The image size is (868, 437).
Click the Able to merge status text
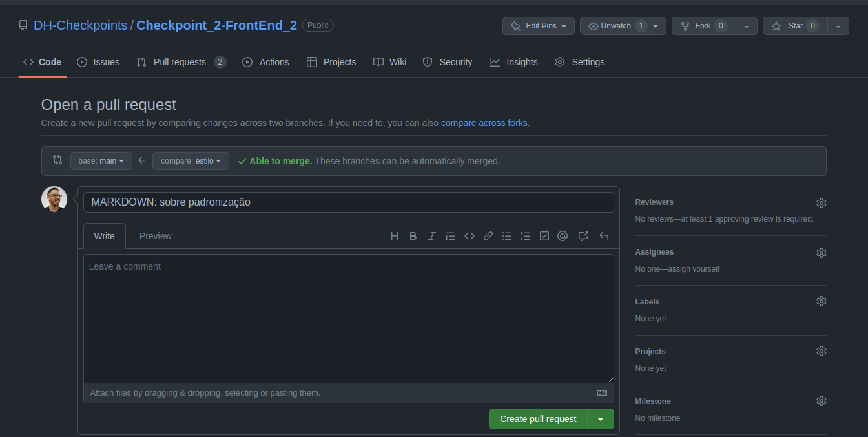point(281,161)
